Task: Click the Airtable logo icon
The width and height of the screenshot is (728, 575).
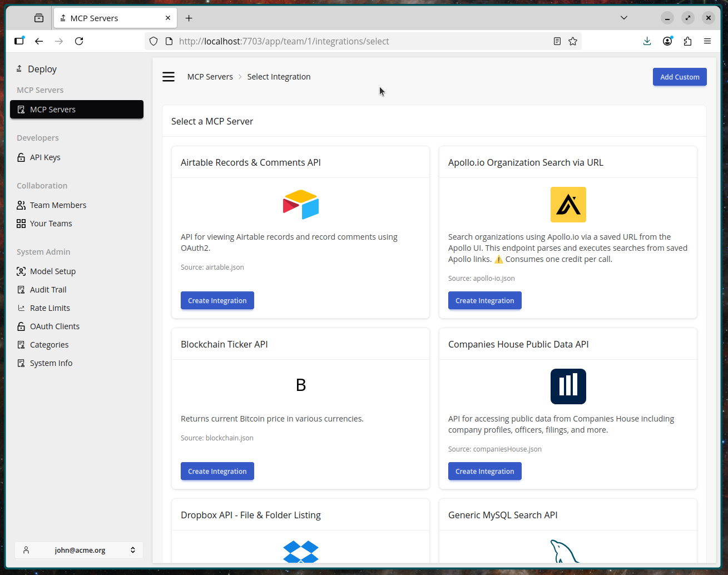Action: coord(300,205)
